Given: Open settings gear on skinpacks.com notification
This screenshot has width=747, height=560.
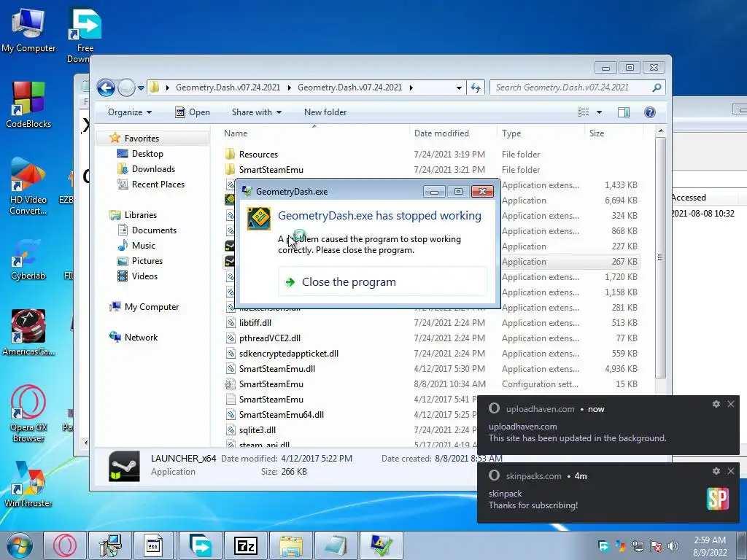Looking at the screenshot, I should 716,471.
